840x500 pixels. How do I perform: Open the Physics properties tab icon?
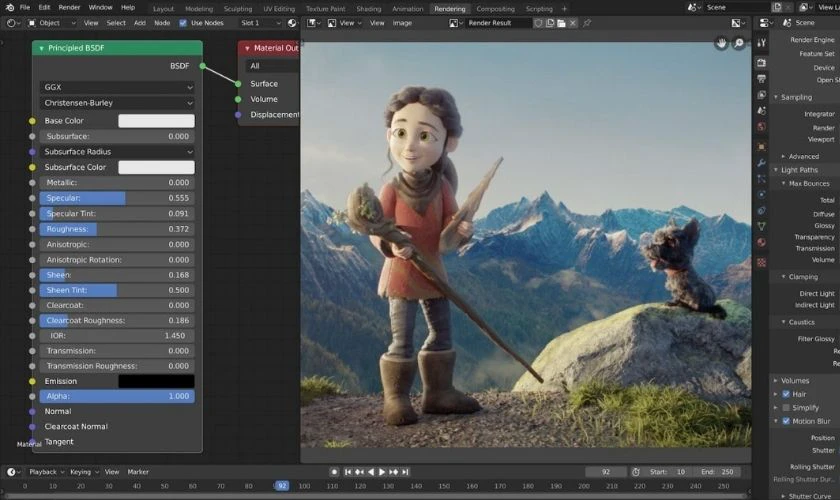click(x=761, y=195)
